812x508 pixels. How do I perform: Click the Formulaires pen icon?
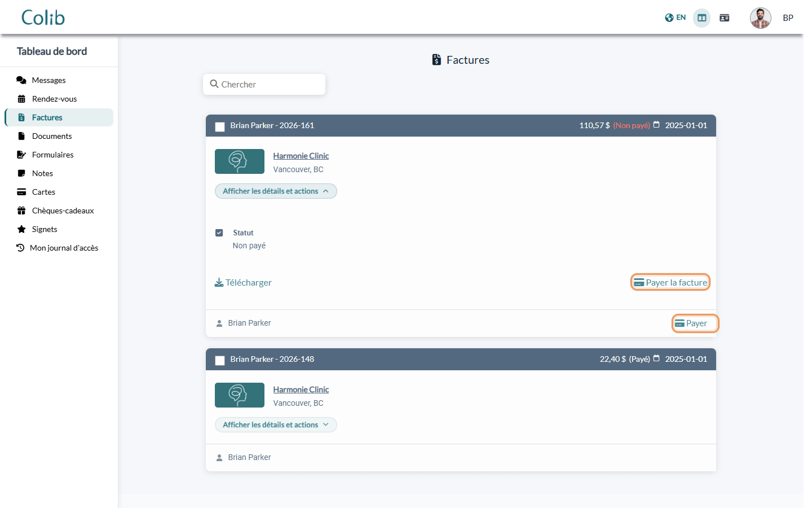click(x=21, y=155)
